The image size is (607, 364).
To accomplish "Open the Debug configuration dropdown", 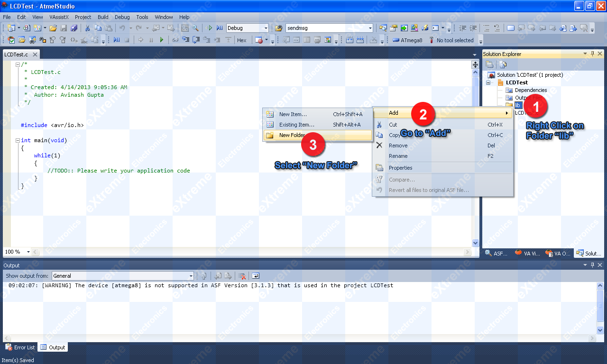I will coord(266,28).
